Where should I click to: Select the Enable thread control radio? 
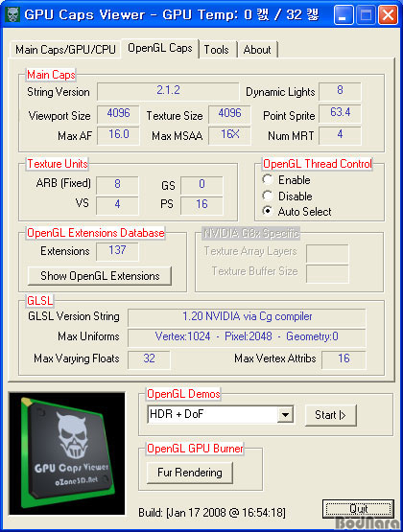(x=268, y=179)
